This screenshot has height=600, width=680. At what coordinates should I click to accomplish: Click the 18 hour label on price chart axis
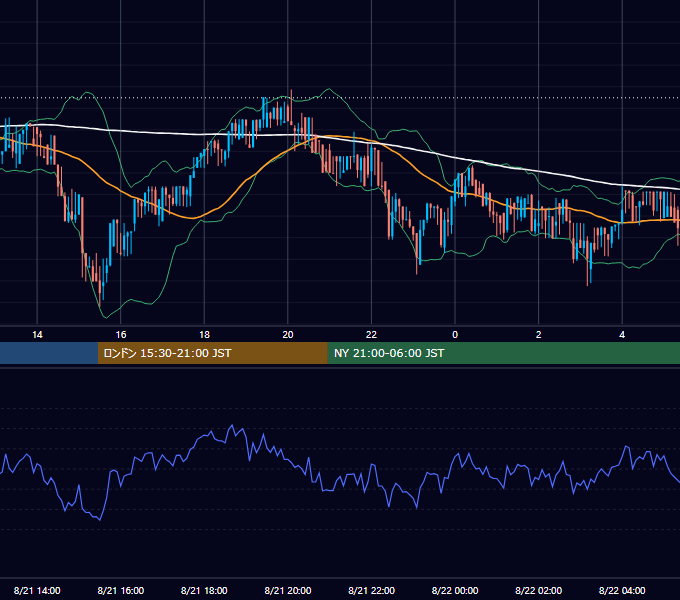tap(204, 335)
